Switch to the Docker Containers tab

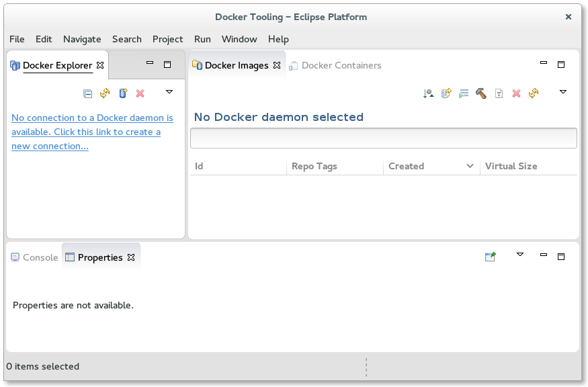click(x=335, y=65)
